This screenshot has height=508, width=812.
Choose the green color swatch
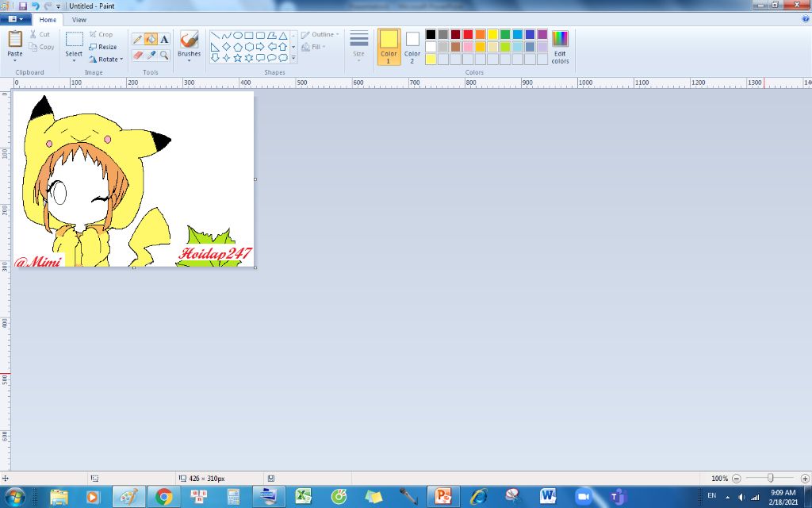(505, 35)
